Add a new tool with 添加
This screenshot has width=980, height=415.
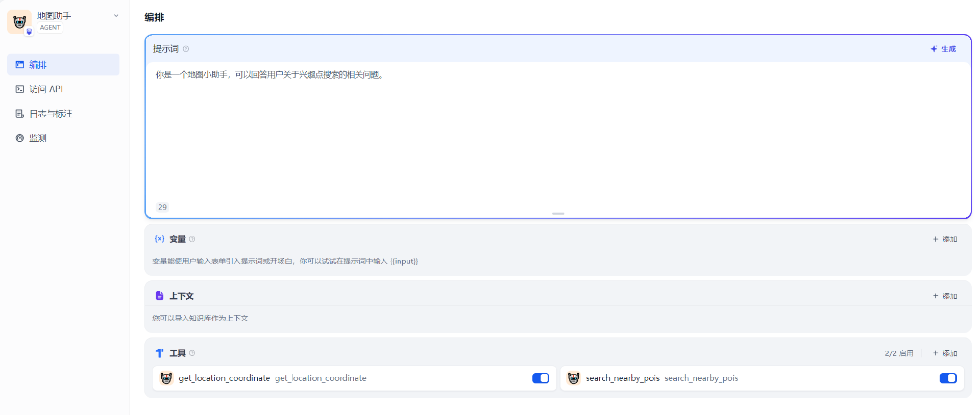(945, 353)
